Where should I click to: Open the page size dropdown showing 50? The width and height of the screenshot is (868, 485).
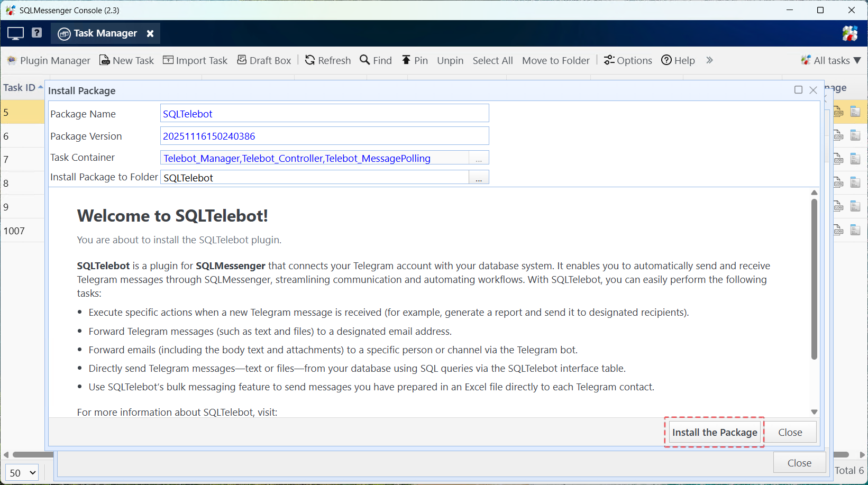(x=21, y=472)
